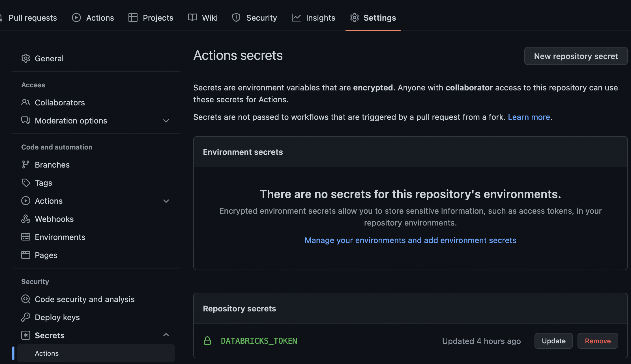Select the gear icon next to General

pyautogui.click(x=26, y=58)
